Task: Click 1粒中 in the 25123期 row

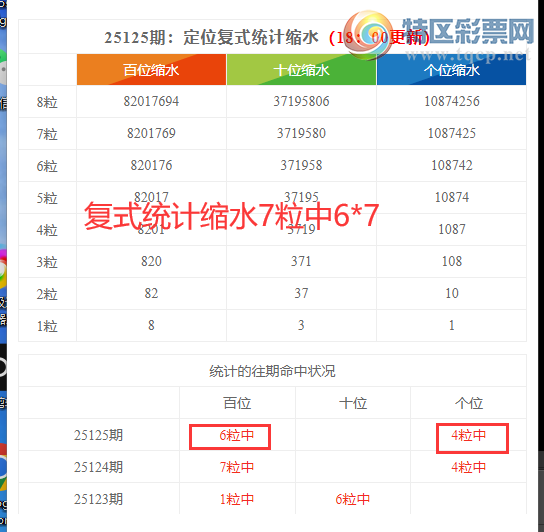Action: click(237, 499)
